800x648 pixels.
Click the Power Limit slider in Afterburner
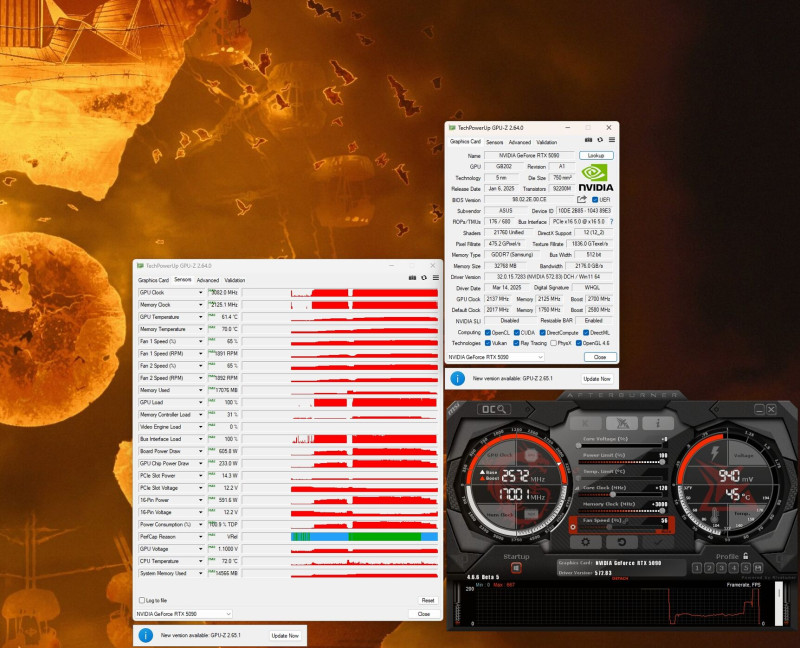(x=621, y=462)
